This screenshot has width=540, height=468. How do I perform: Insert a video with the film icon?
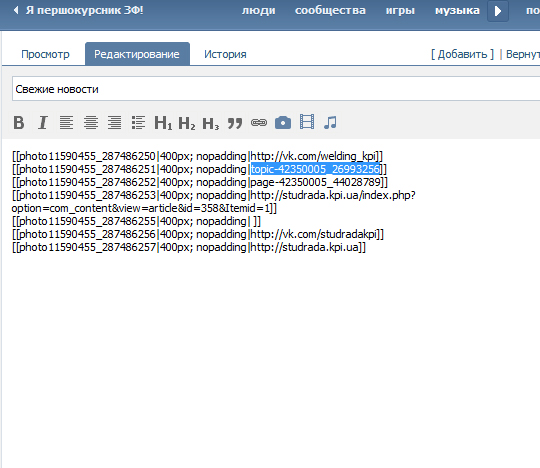(307, 122)
